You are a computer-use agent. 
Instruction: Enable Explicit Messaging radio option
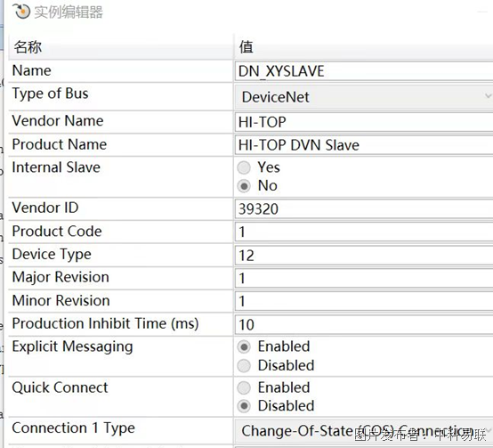point(244,346)
